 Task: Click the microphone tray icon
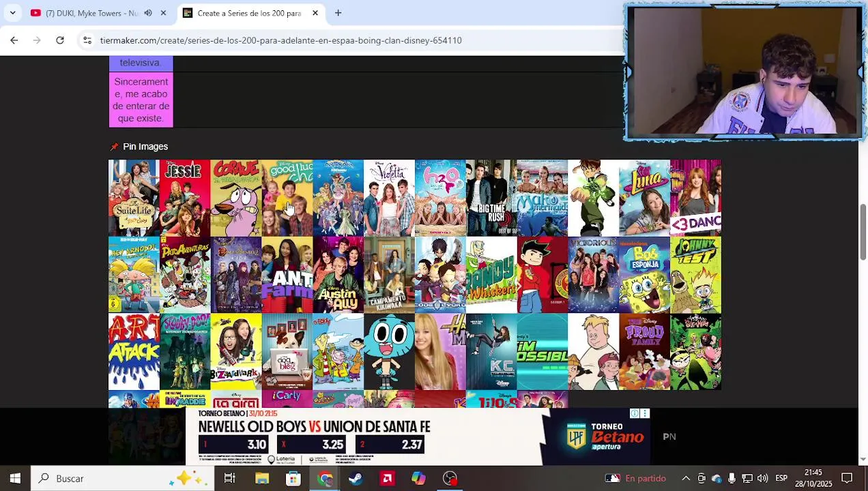click(732, 479)
